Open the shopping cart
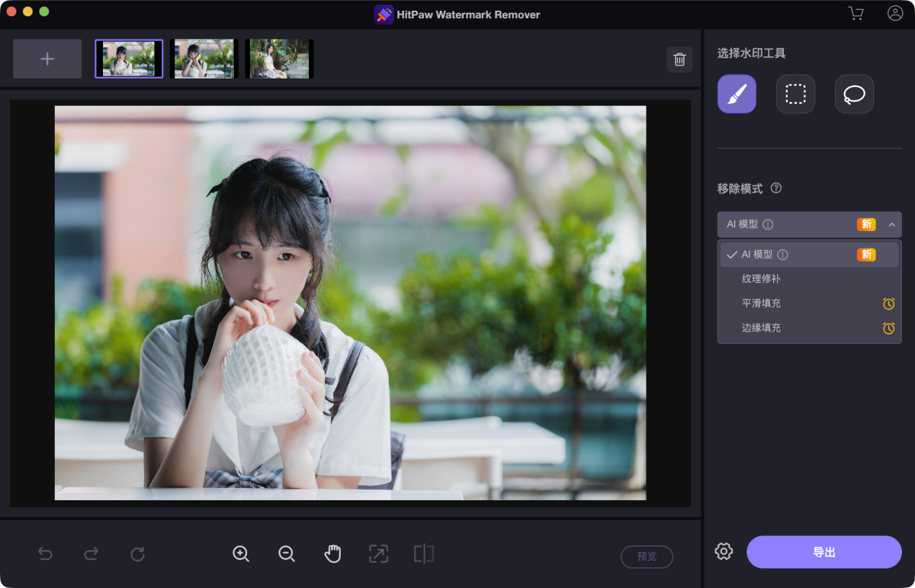 [856, 14]
